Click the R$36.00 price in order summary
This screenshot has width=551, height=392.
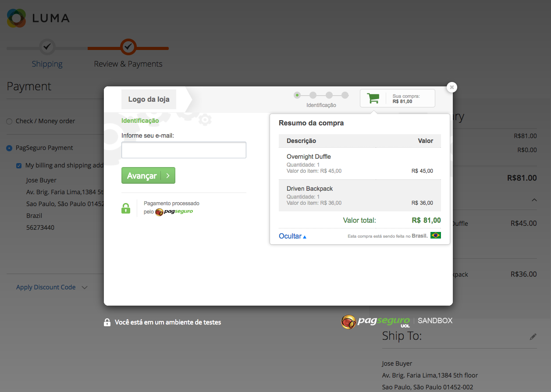point(523,274)
